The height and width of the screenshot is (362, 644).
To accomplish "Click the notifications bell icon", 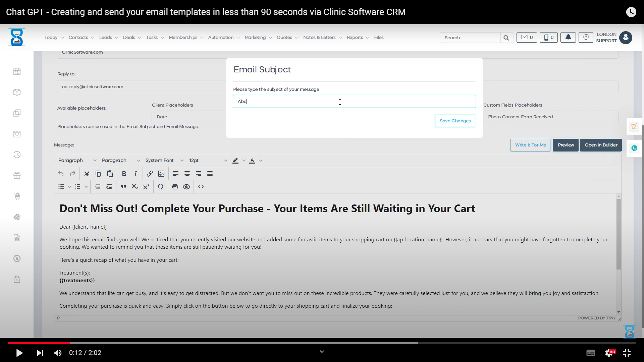I will [568, 38].
